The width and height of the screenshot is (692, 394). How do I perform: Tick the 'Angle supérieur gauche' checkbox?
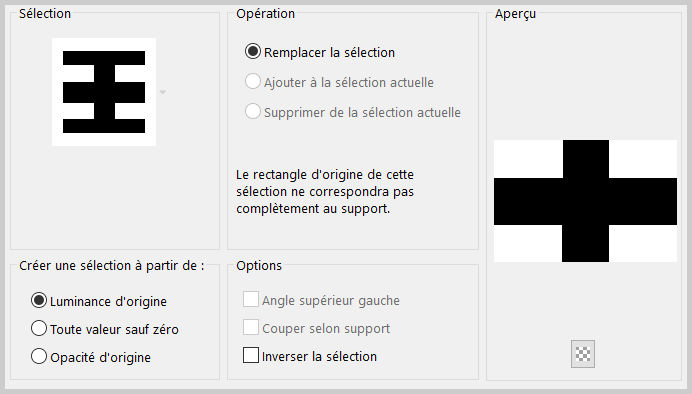pos(251,299)
